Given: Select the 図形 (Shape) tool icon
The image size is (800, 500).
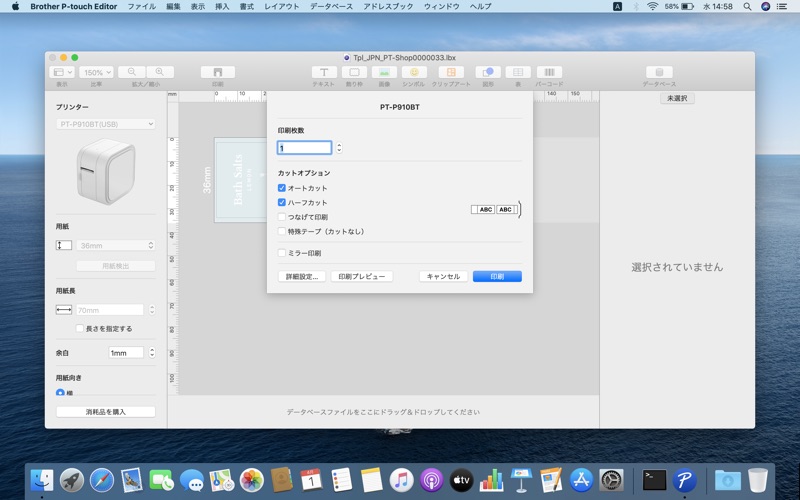Looking at the screenshot, I should point(488,72).
